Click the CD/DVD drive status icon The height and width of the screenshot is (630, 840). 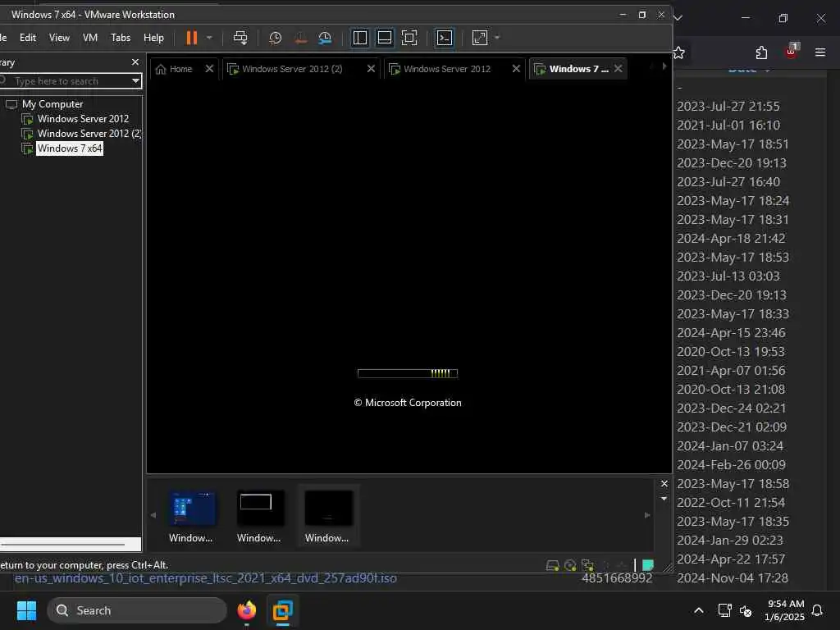click(570, 565)
